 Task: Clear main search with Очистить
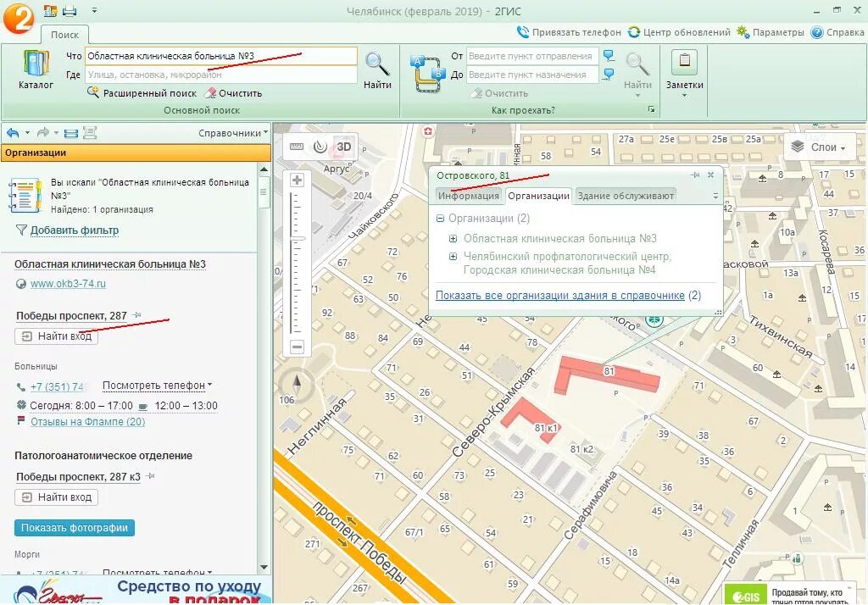coord(234,93)
